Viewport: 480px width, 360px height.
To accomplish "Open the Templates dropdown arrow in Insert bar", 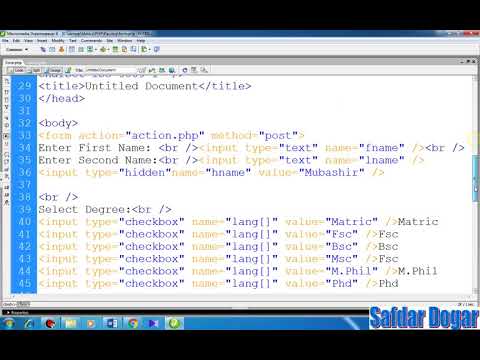I will click(x=149, y=50).
